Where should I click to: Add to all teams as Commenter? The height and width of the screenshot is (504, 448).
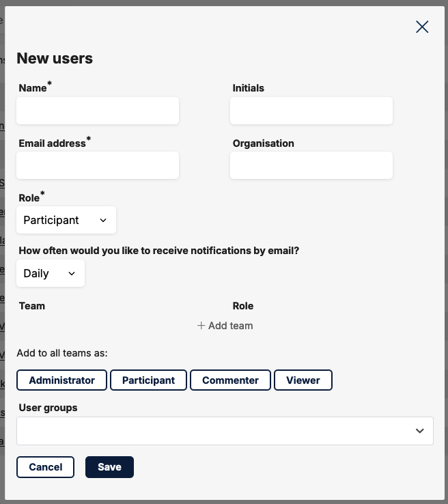click(230, 380)
